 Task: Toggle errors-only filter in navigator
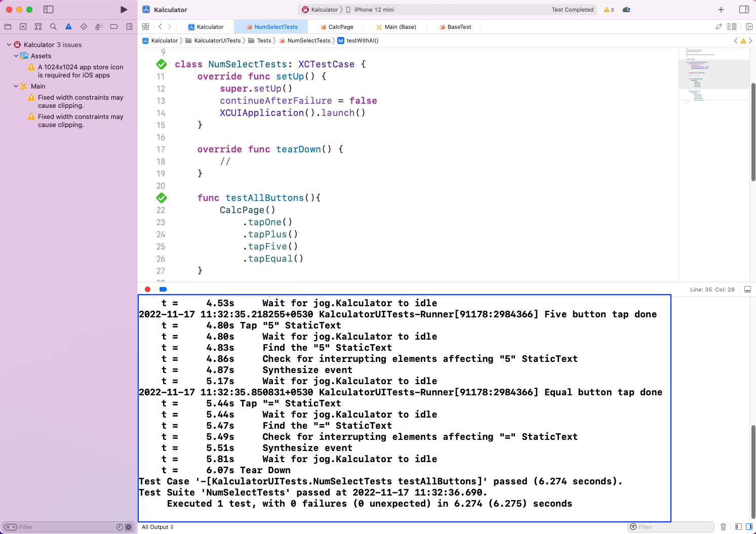[129, 527]
